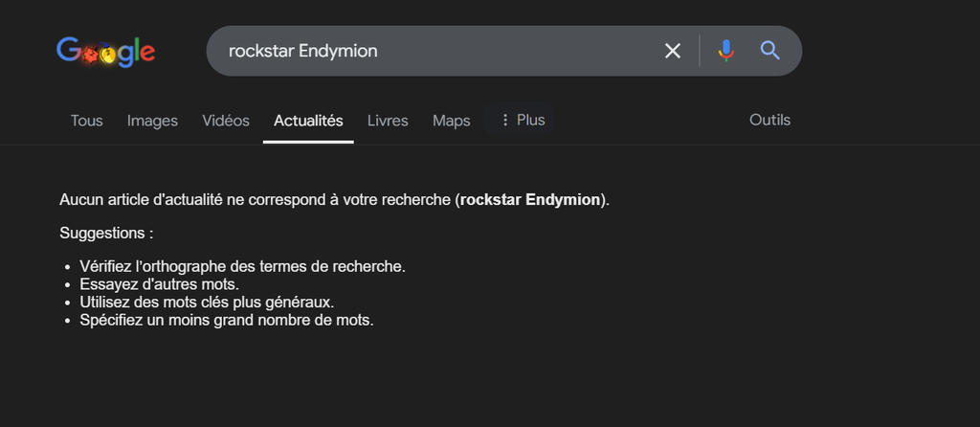Switch to the Maps tab
This screenshot has width=980, height=427.
pos(451,121)
